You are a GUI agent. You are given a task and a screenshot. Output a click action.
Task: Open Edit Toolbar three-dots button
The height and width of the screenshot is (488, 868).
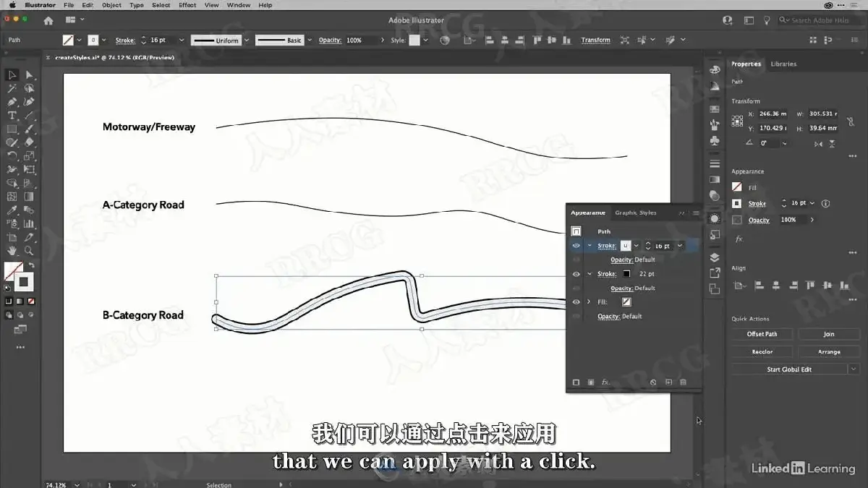pos(20,348)
